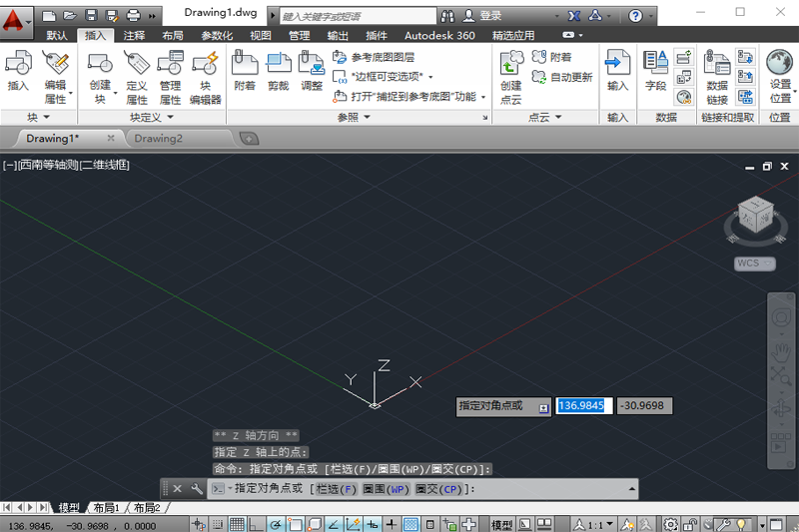Click the [二维线框] visual style label

[105, 165]
